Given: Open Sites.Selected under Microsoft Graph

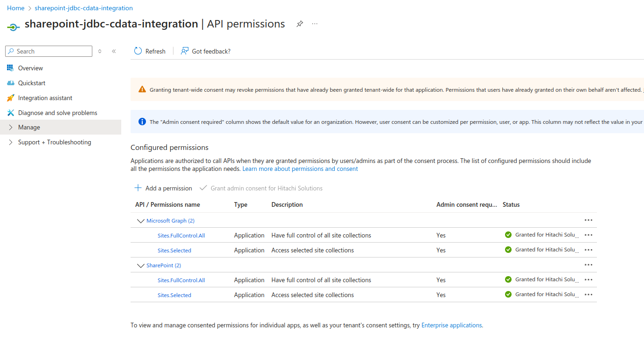Looking at the screenshot, I should pyautogui.click(x=174, y=251).
